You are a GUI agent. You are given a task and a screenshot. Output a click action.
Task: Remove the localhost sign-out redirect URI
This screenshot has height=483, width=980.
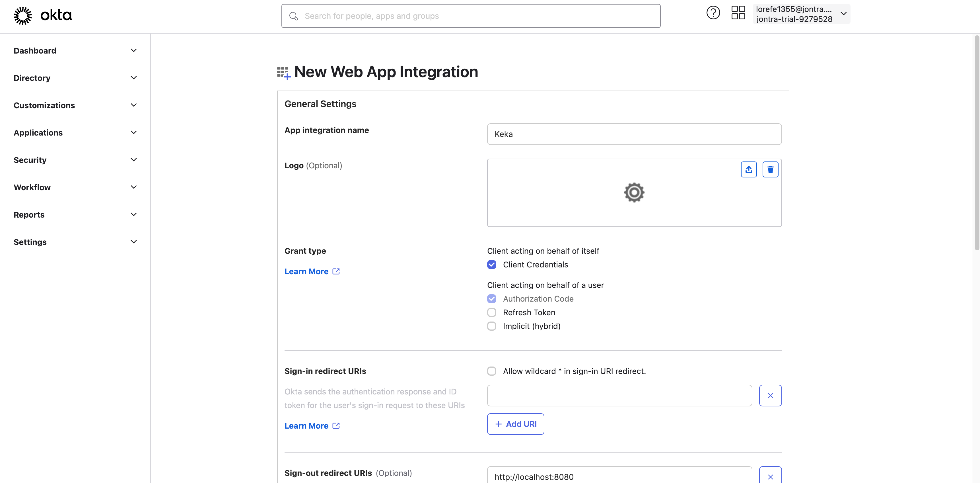[x=770, y=476]
